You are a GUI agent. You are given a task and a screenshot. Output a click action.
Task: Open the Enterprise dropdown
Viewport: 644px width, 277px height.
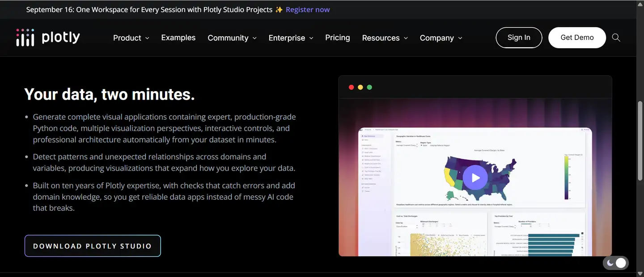291,38
